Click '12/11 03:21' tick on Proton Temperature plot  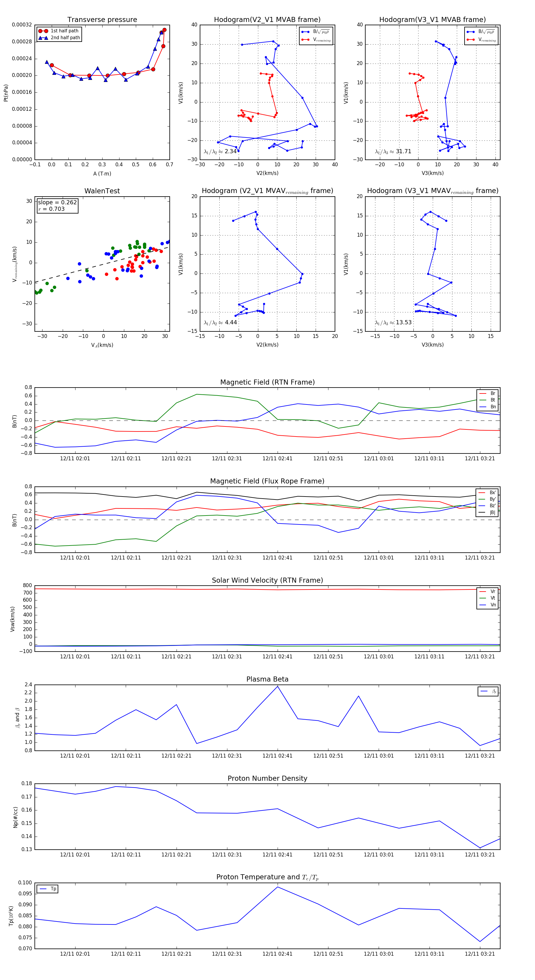click(x=480, y=954)
